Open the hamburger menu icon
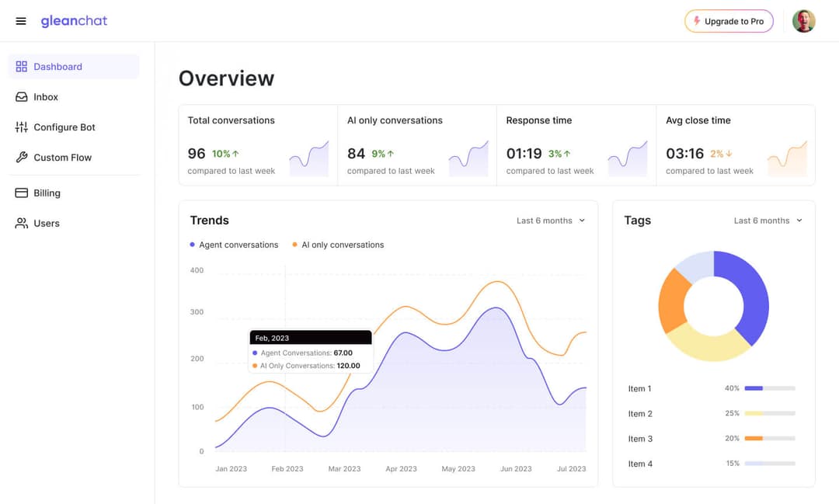 [21, 21]
